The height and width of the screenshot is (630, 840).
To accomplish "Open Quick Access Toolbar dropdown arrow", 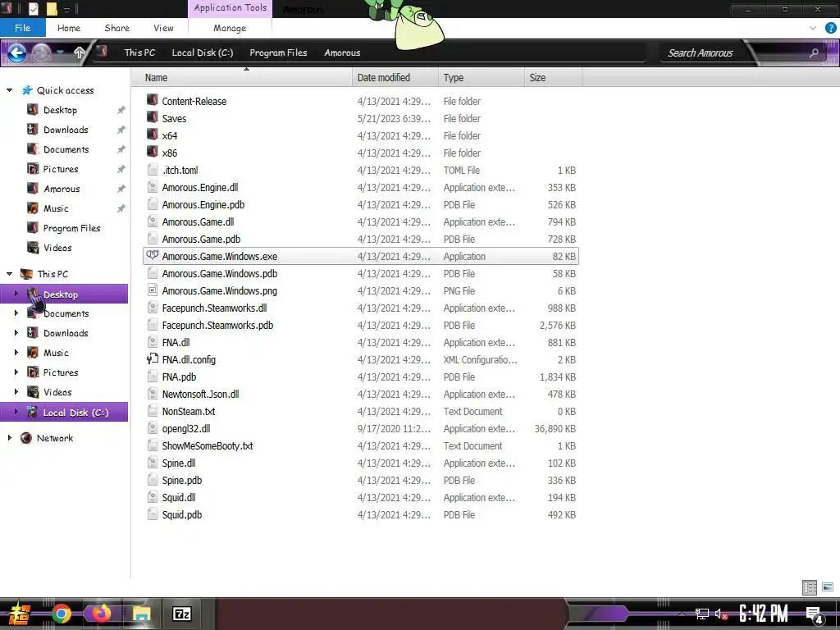I will pyautogui.click(x=67, y=10).
